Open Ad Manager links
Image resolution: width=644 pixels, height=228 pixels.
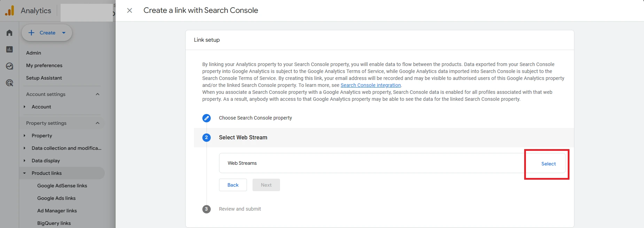[57, 211]
